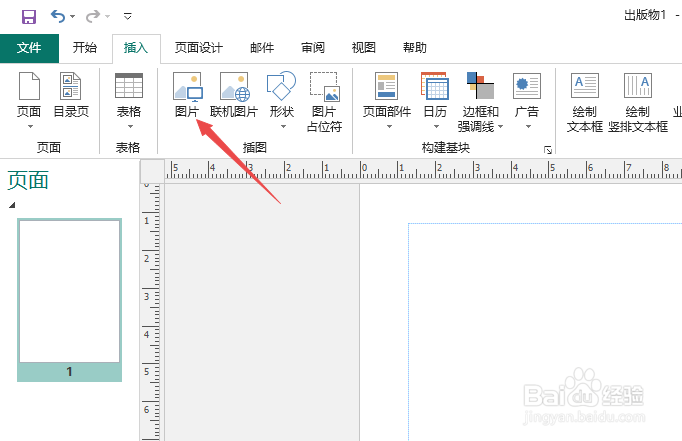Launch the 构建基块 dialog launcher
The height and width of the screenshot is (441, 682).
[x=548, y=150]
